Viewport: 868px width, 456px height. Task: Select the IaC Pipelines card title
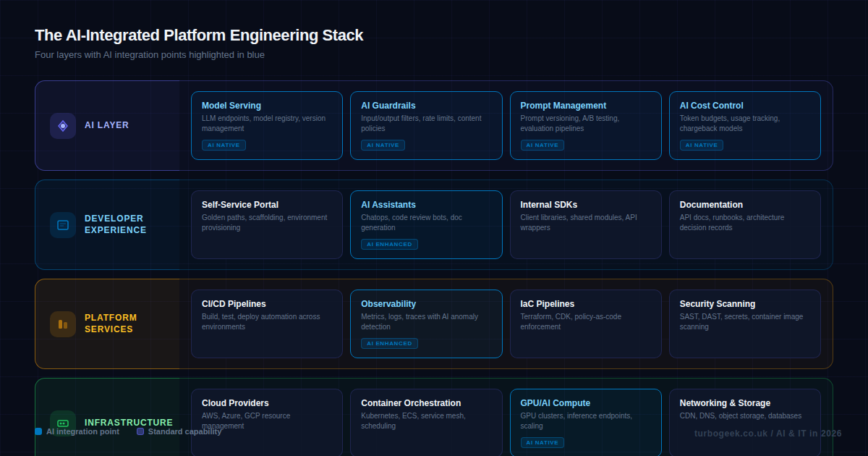click(x=548, y=304)
